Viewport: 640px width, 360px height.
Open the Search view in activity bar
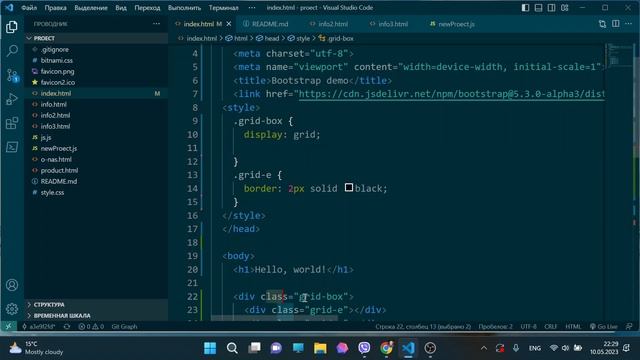click(x=12, y=51)
